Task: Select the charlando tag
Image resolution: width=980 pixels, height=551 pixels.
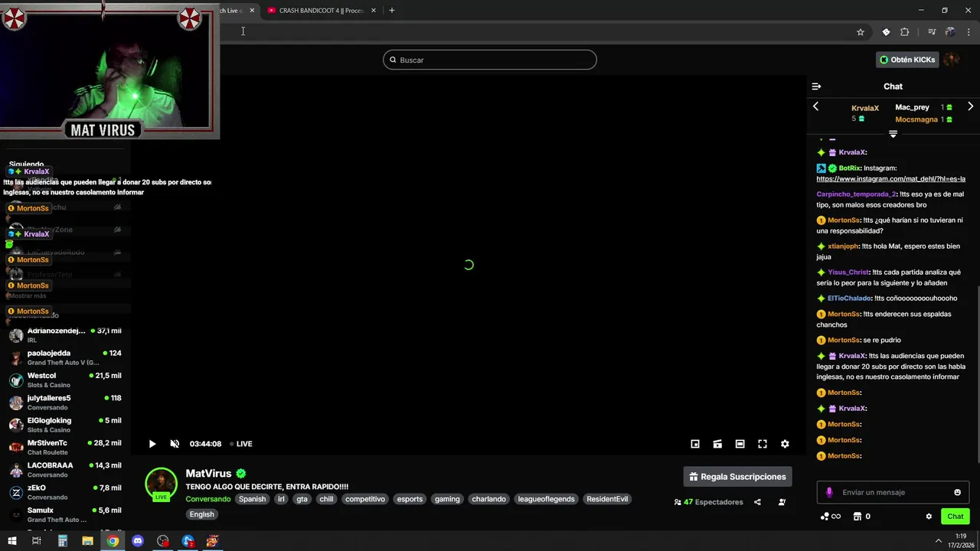Action: tap(489, 499)
